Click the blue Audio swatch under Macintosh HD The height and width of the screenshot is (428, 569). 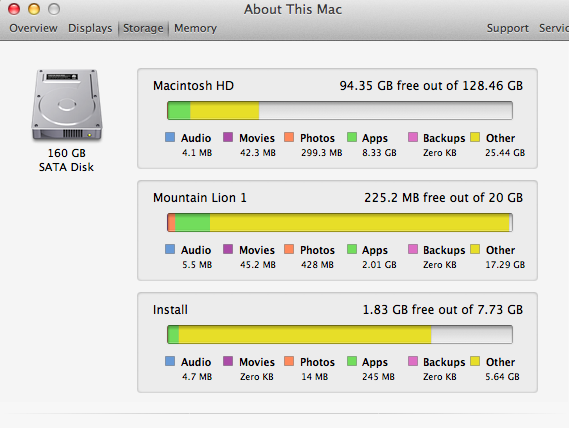tap(170, 137)
